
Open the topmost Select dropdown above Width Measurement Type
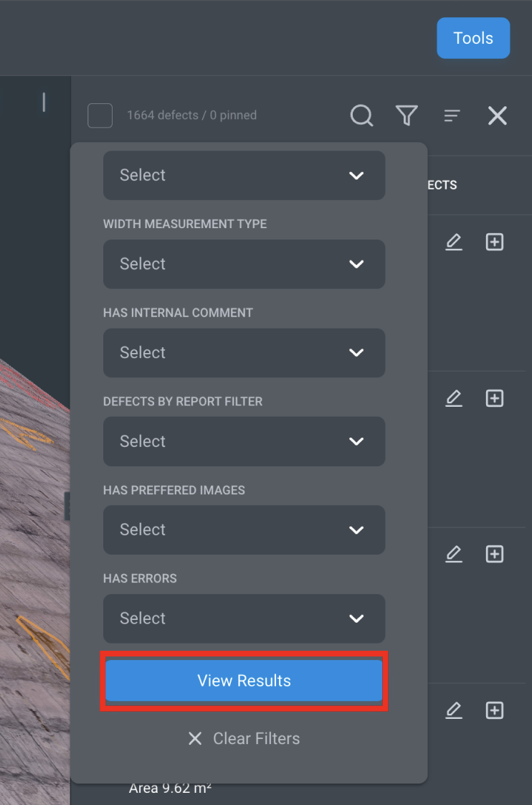pos(244,175)
